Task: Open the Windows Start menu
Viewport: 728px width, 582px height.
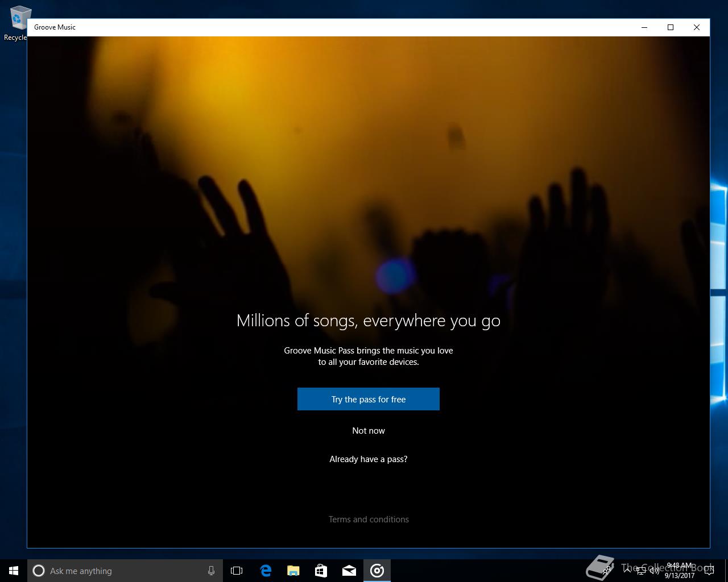Action: tap(14, 571)
